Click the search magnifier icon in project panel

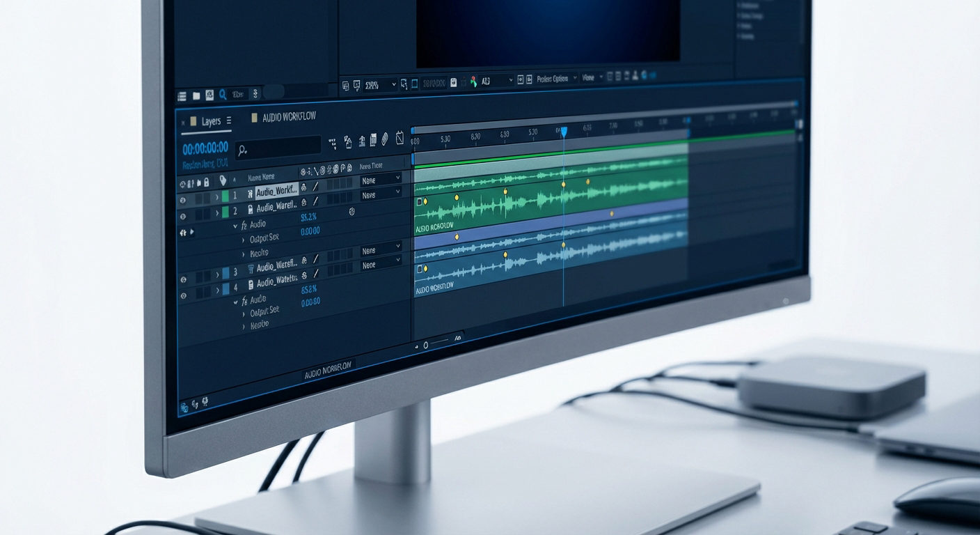(223, 95)
